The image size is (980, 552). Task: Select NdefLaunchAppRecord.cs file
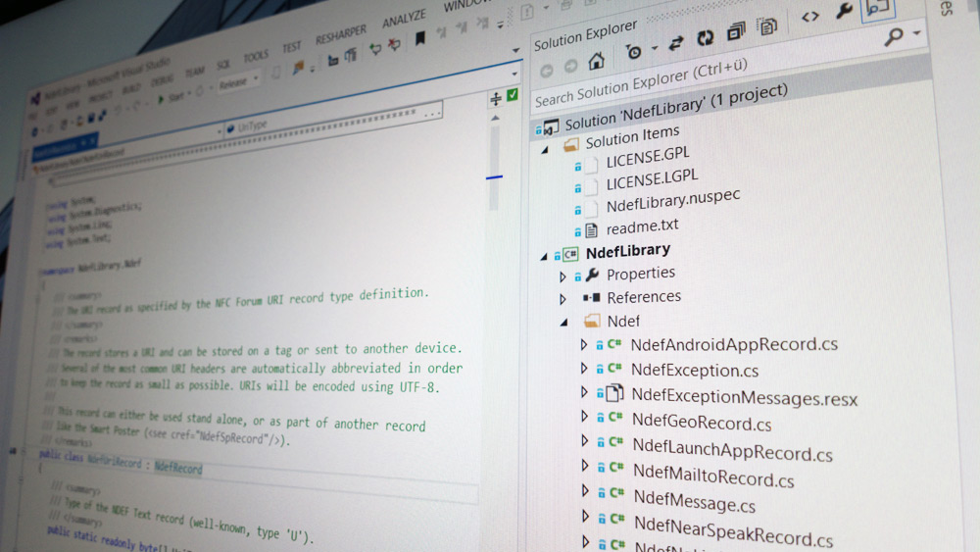click(732, 449)
